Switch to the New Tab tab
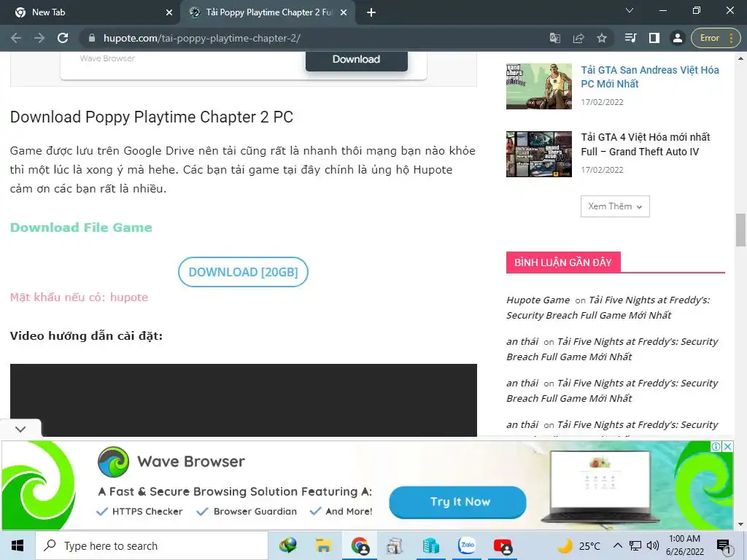 point(90,12)
